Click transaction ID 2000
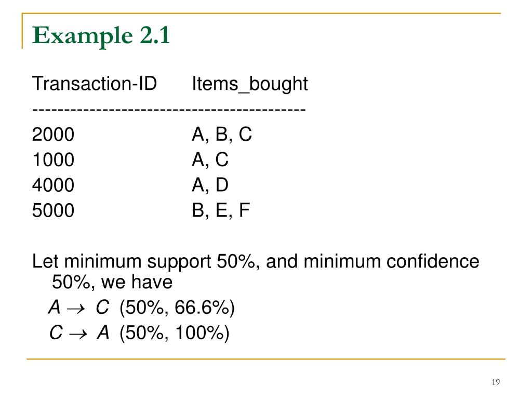532x399 pixels. pyautogui.click(x=54, y=134)
